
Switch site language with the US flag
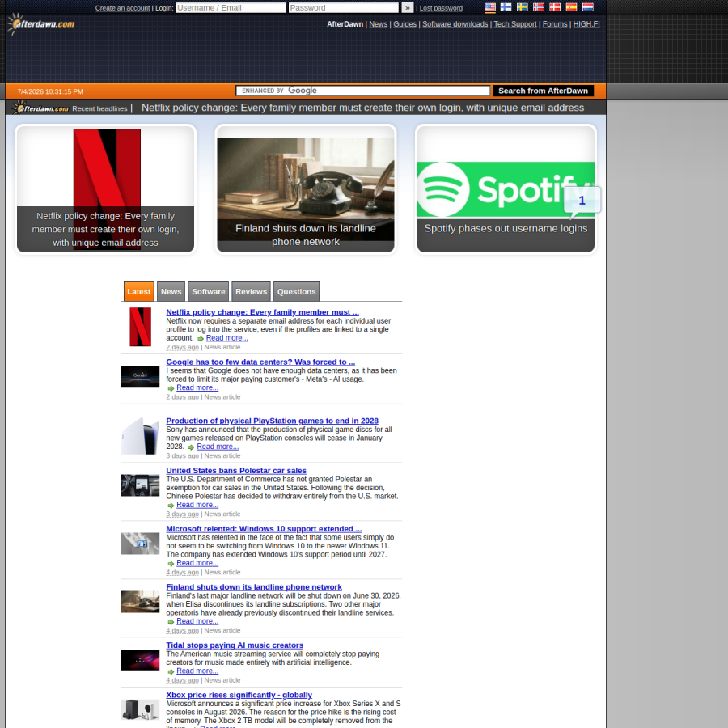click(490, 7)
